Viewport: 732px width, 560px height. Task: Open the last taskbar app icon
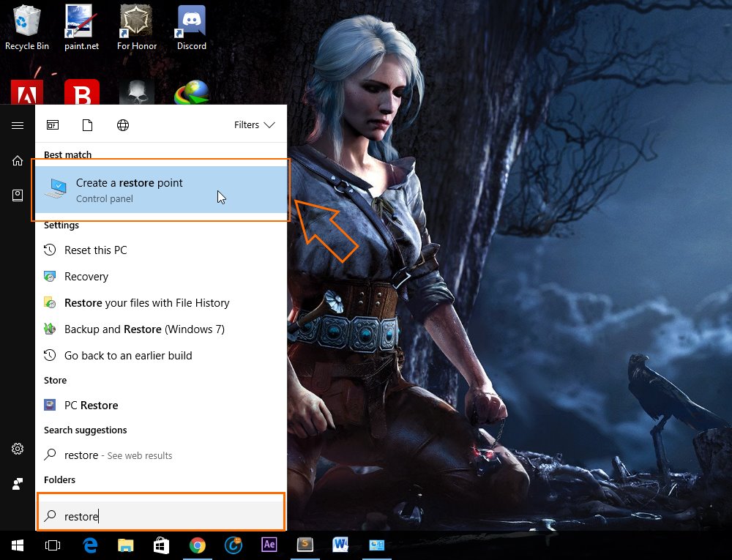point(377,545)
